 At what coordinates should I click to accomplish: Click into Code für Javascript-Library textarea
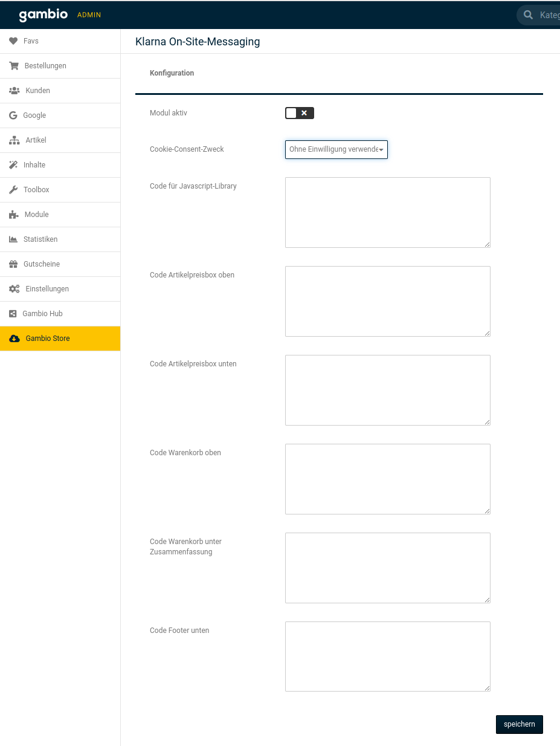[x=387, y=212]
